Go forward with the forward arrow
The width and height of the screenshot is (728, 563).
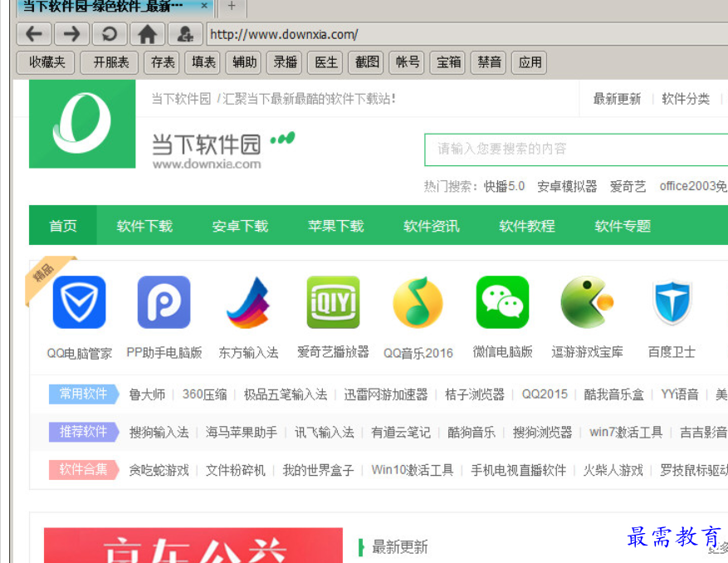(71, 34)
